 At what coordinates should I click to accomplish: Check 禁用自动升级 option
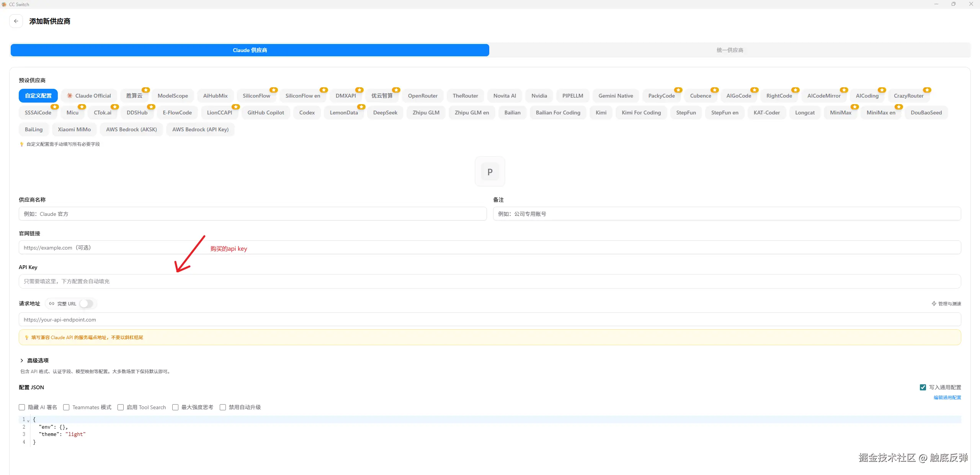(x=223, y=407)
